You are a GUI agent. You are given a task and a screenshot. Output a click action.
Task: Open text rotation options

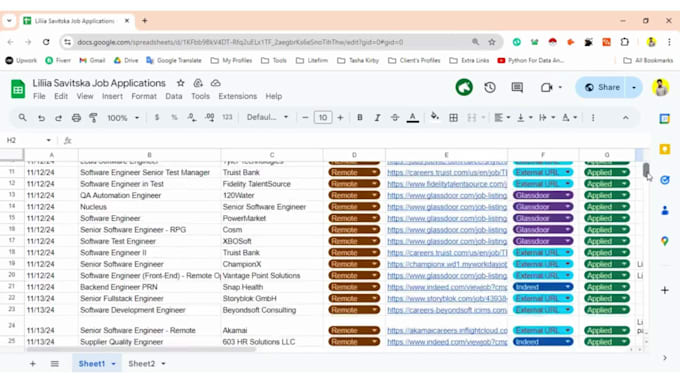[569, 118]
